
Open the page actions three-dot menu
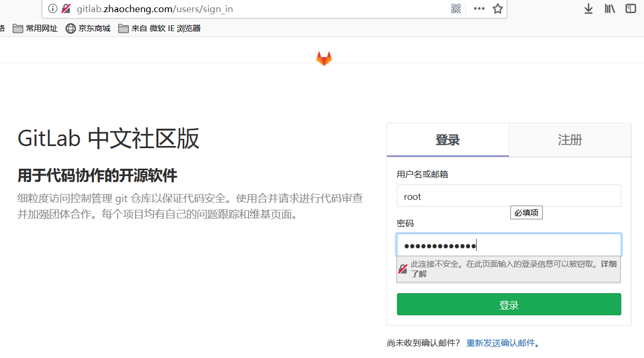pyautogui.click(x=479, y=8)
